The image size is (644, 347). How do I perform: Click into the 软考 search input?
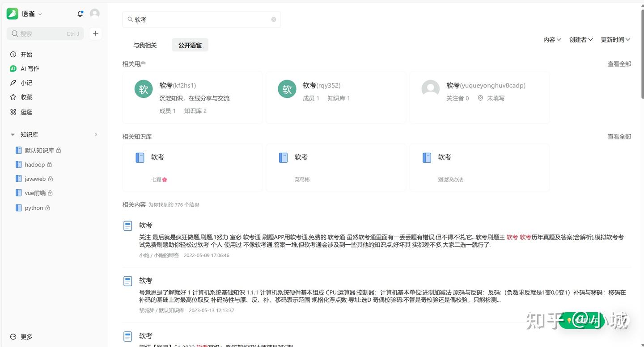tap(202, 19)
